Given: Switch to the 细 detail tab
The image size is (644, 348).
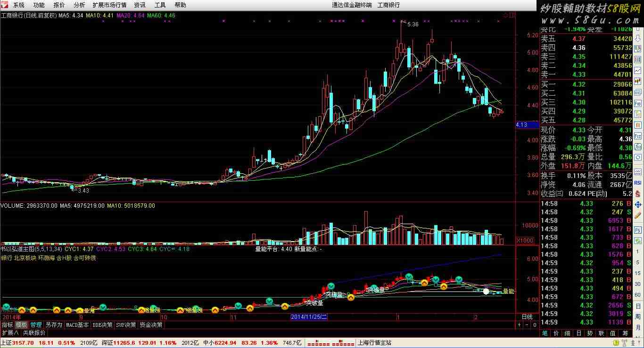Looking at the screenshot, I should point(567,333).
